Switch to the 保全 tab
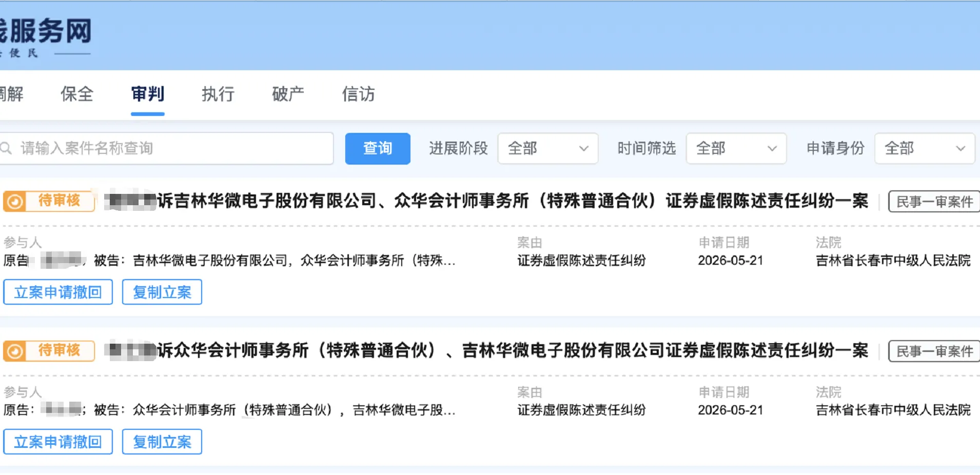The width and height of the screenshot is (980, 475). click(x=77, y=94)
